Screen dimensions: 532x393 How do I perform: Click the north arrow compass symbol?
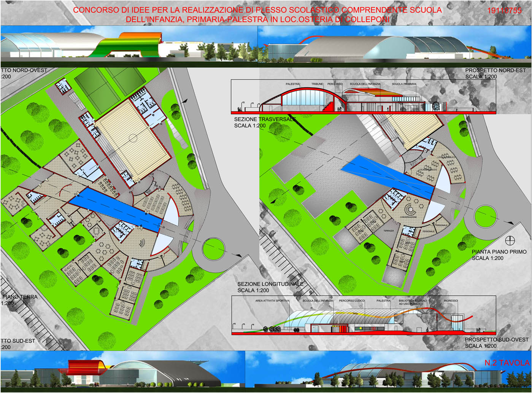pyautogui.click(x=510, y=241)
